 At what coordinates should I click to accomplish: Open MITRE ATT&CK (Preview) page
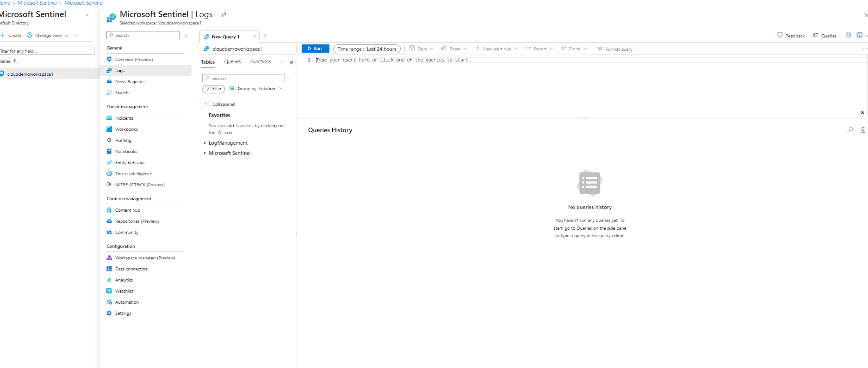140,184
